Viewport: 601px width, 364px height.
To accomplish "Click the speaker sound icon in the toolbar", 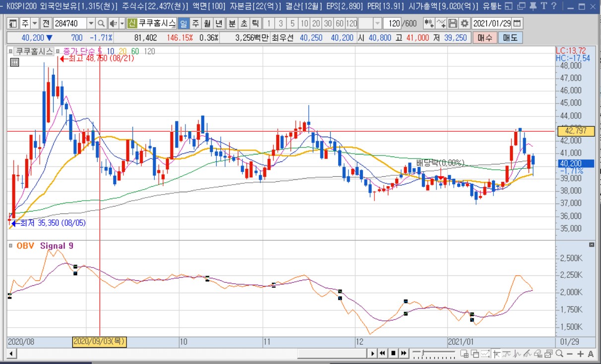I will 113,24.
